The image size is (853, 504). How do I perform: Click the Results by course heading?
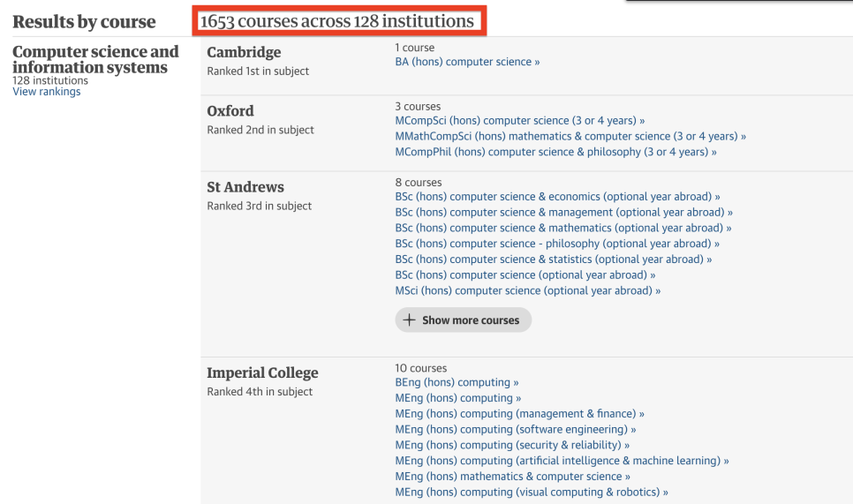84,22
